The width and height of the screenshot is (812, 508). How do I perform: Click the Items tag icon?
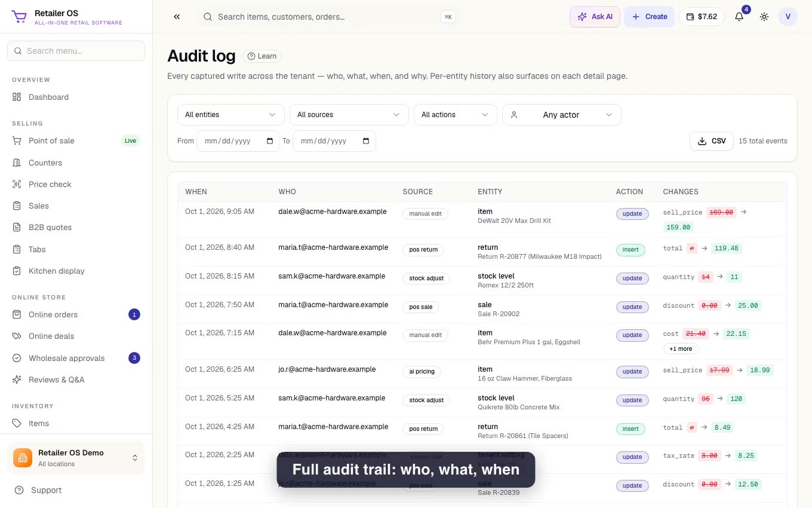[x=17, y=423]
